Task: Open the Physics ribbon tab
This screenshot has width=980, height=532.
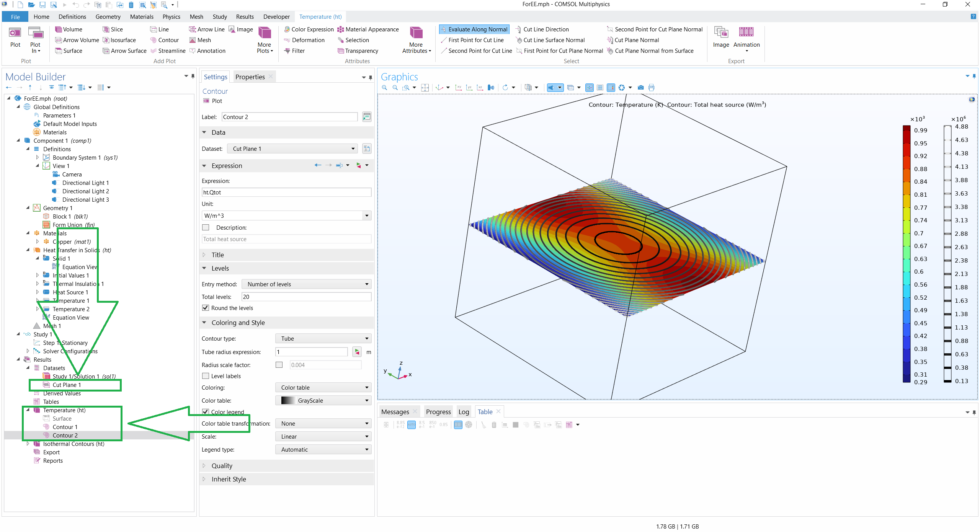Action: tap(171, 17)
